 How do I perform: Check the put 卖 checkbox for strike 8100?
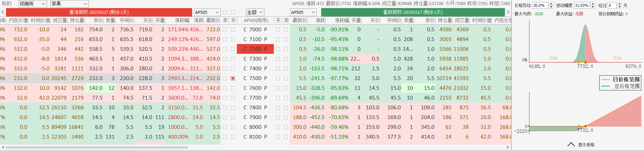pyautogui.click(x=286, y=137)
